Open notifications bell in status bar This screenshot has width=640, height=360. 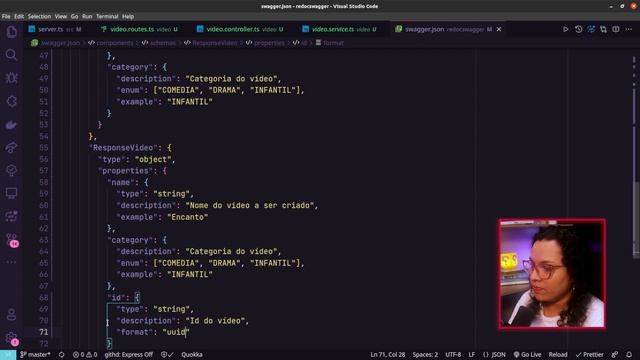pyautogui.click(x=629, y=355)
